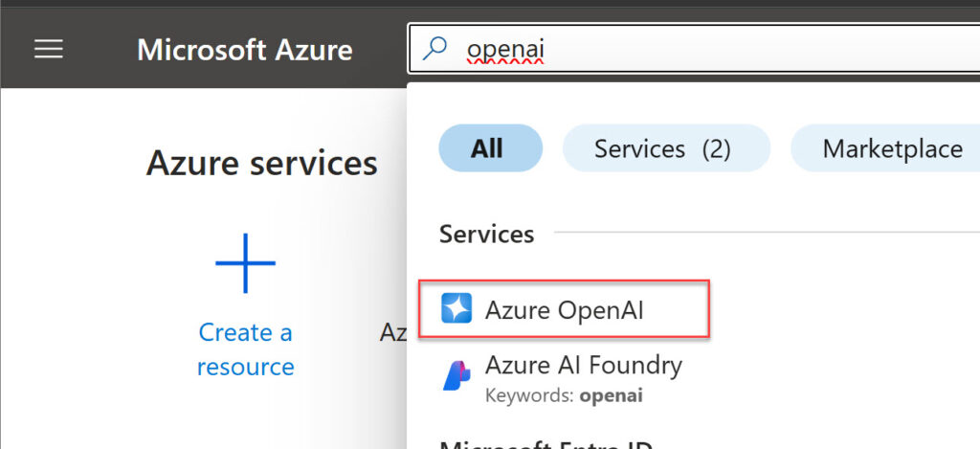The height and width of the screenshot is (449, 980).
Task: Click the Azure AI Foundry icon
Action: [457, 375]
